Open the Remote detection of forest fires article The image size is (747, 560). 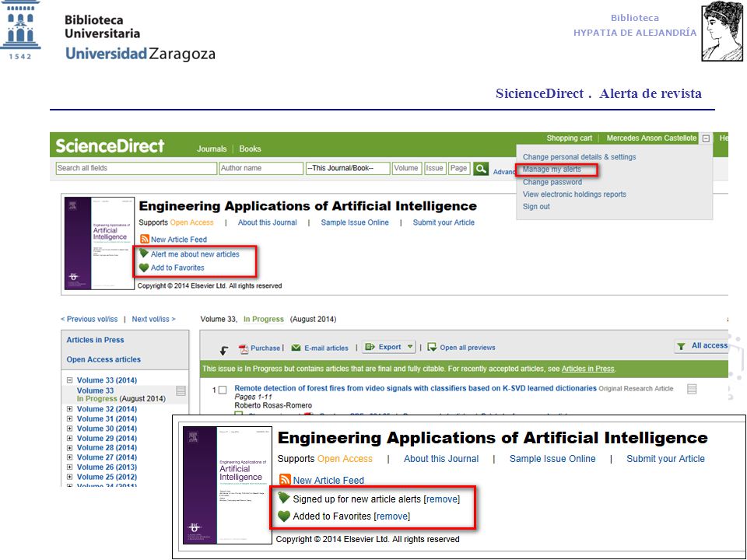coord(416,388)
